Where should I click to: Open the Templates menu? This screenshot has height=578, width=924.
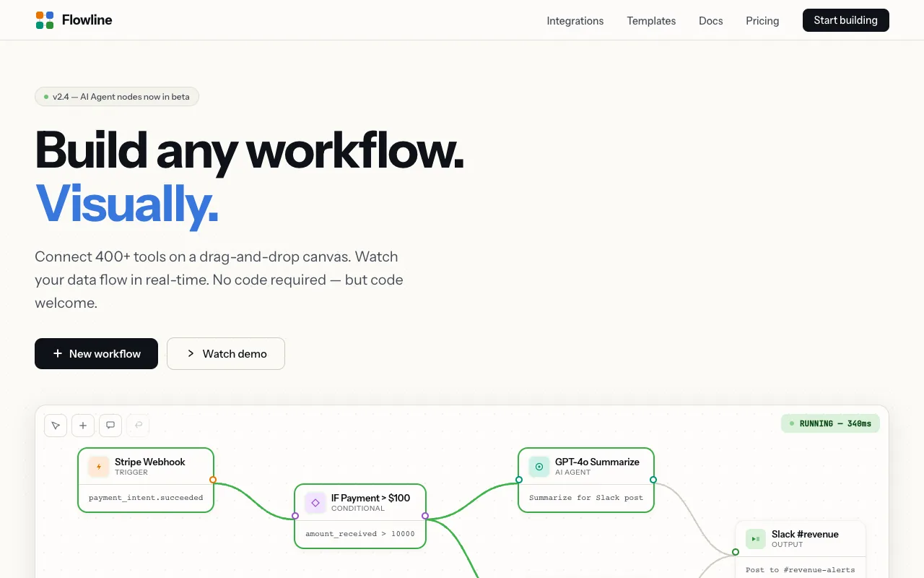(x=650, y=20)
